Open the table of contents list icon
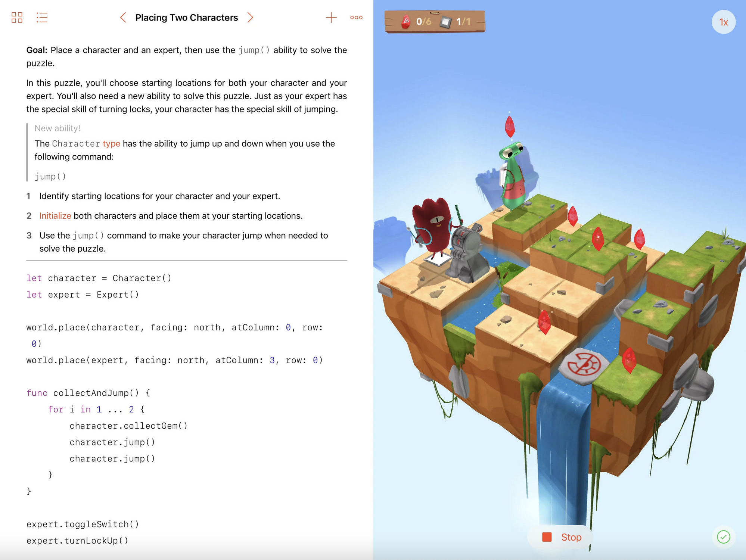The width and height of the screenshot is (746, 560). (x=42, y=18)
